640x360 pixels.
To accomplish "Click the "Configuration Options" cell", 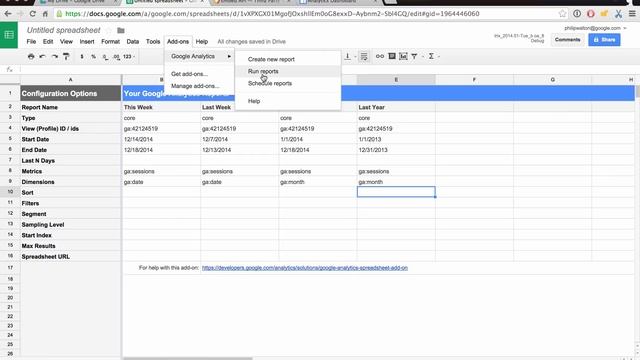I will click(71, 93).
